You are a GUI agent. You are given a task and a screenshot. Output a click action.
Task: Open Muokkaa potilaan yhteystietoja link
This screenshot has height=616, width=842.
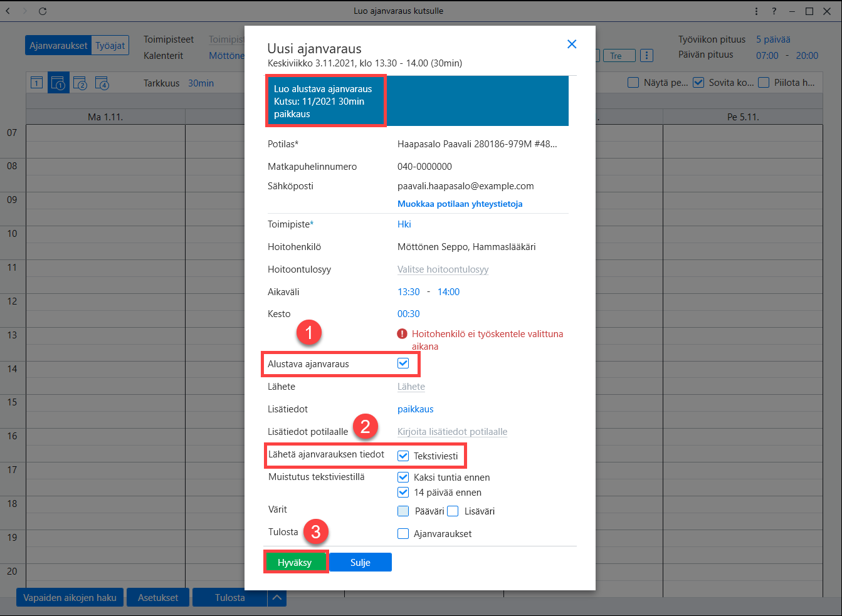(460, 204)
